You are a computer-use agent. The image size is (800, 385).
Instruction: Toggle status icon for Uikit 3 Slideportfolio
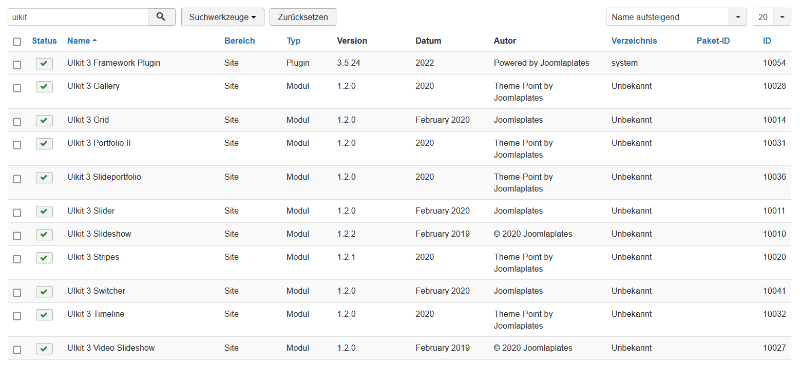[x=44, y=178]
